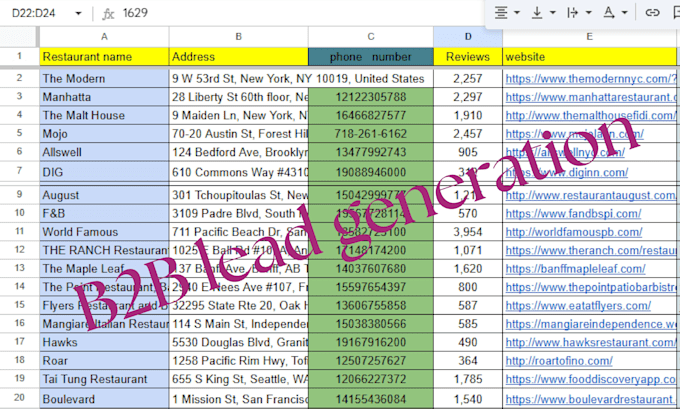Select column D header
This screenshot has height=409, width=680.
coord(468,37)
